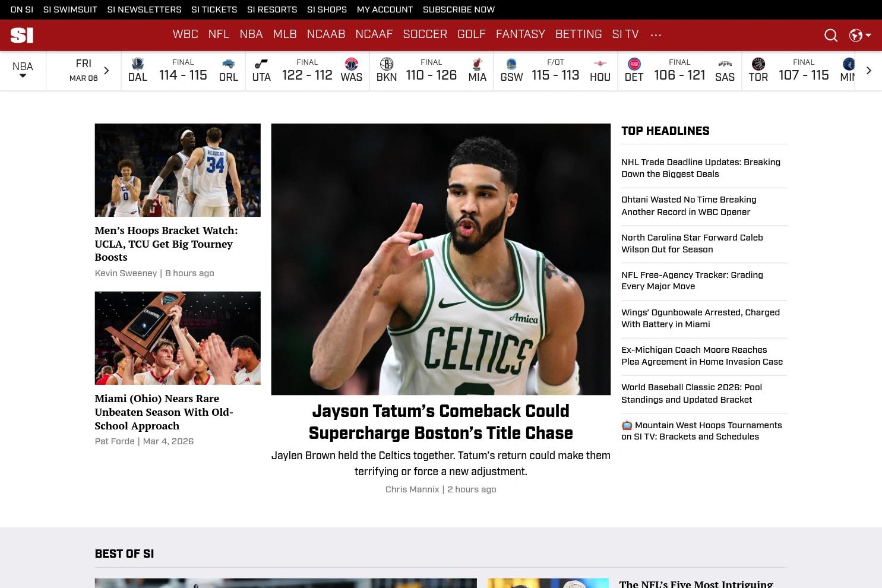The image size is (882, 588).
Task: View author Kevin Sweeney's page
Action: click(x=126, y=273)
